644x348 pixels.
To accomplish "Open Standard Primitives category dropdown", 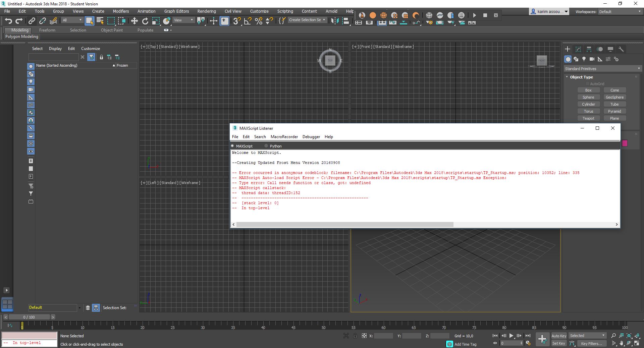I will pos(602,69).
